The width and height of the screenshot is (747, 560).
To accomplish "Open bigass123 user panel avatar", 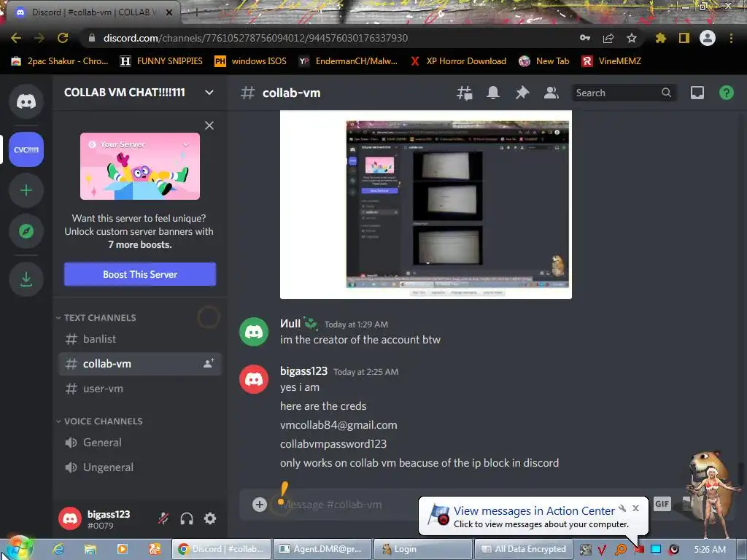I will coord(70,518).
